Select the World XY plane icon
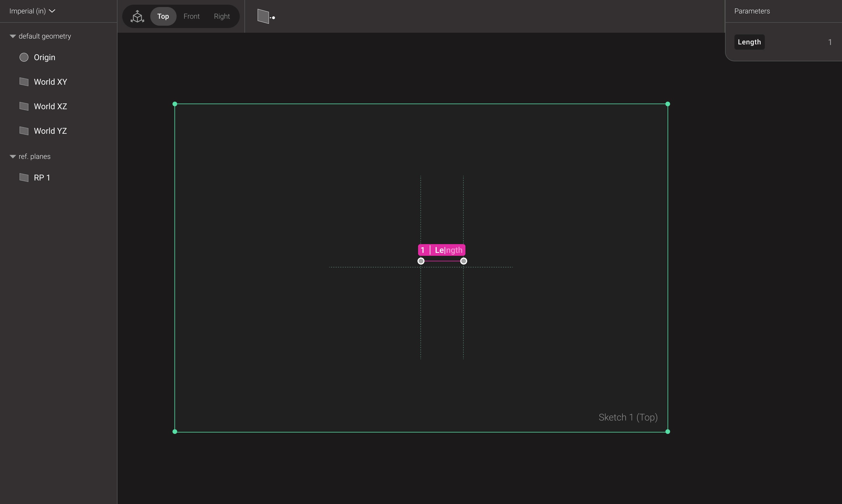Viewport: 842px width, 504px height. tap(23, 81)
